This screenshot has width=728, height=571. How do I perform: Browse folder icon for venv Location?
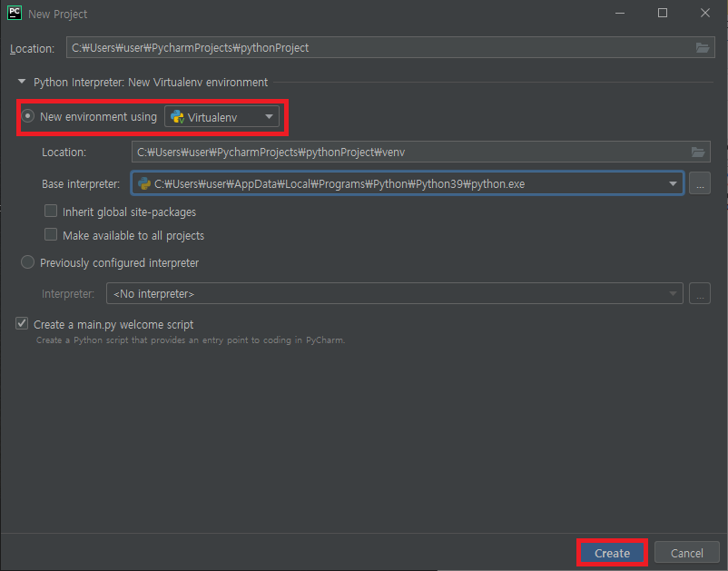pos(698,152)
